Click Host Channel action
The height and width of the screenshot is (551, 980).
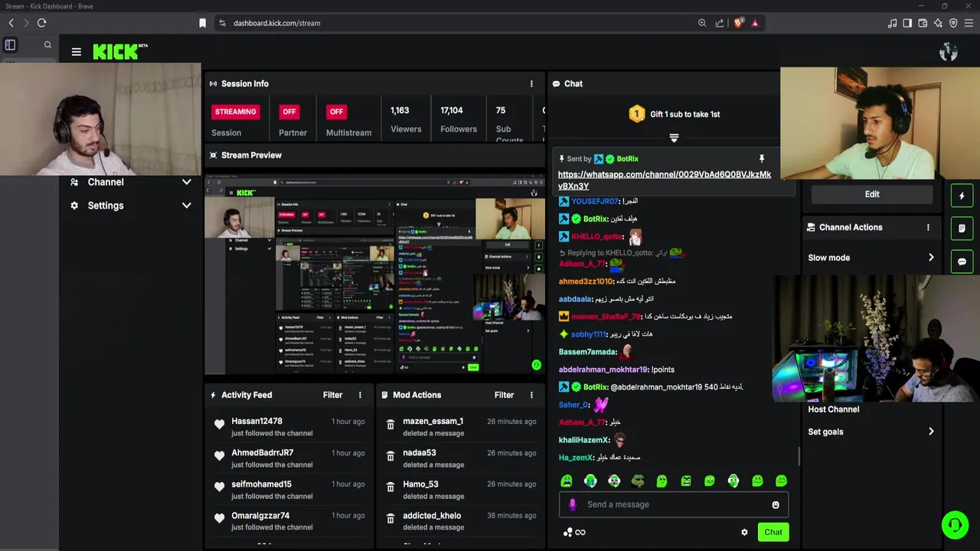click(x=833, y=409)
